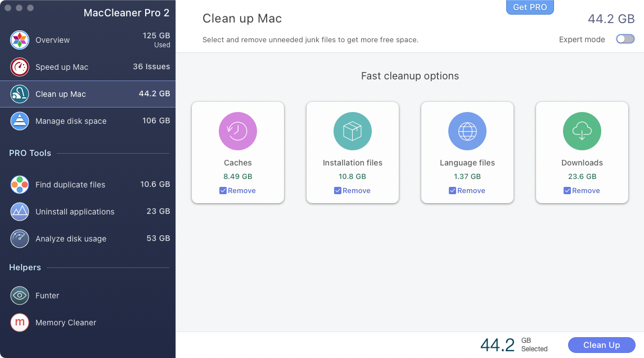Open the Memory Cleaner helper icon

[20, 323]
